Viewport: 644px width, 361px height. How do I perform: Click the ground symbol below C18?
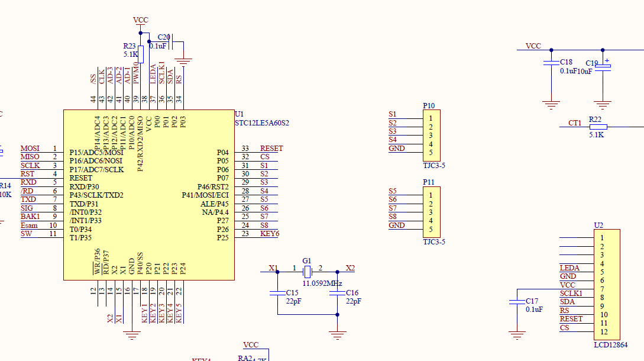pos(551,105)
